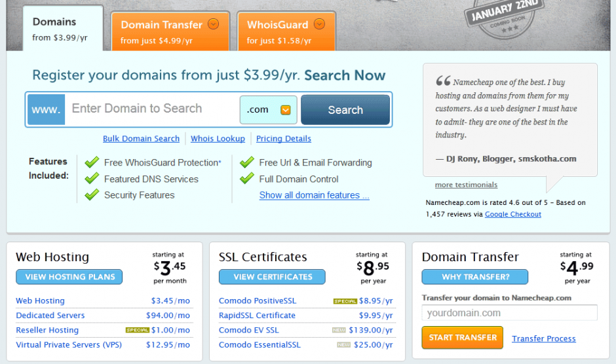Image resolution: width=616 pixels, height=364 pixels.
Task: Click the Security Features checkmark icon
Action: point(92,194)
